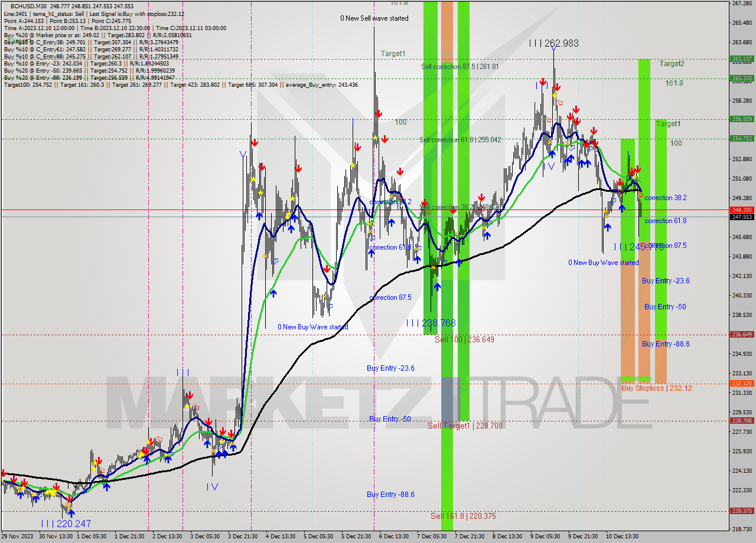This screenshot has width=756, height=543.
Task: Click the 'Buy Entry -50' label on the right side
Action: click(x=665, y=307)
